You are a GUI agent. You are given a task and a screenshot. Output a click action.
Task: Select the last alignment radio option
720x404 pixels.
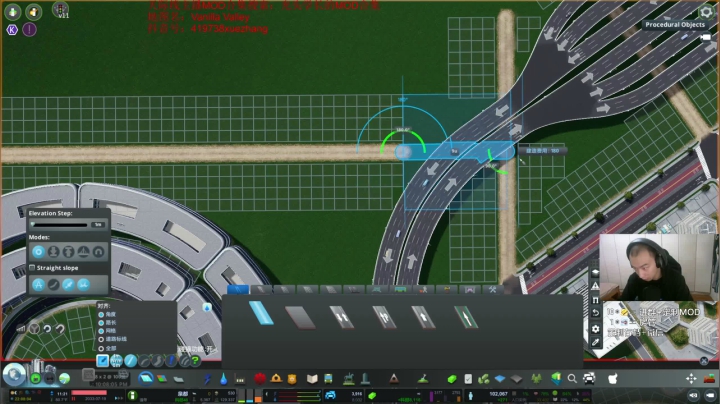101,348
